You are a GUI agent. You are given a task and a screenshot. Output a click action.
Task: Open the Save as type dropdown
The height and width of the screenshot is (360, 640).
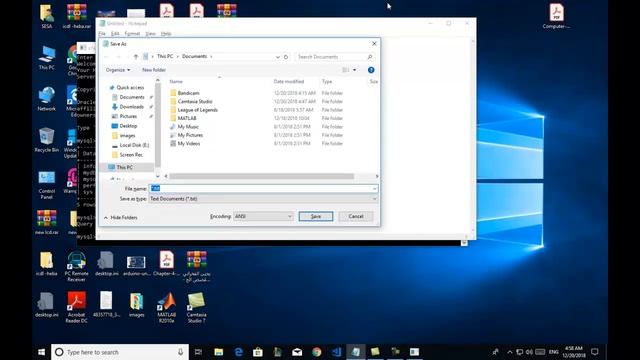point(263,199)
